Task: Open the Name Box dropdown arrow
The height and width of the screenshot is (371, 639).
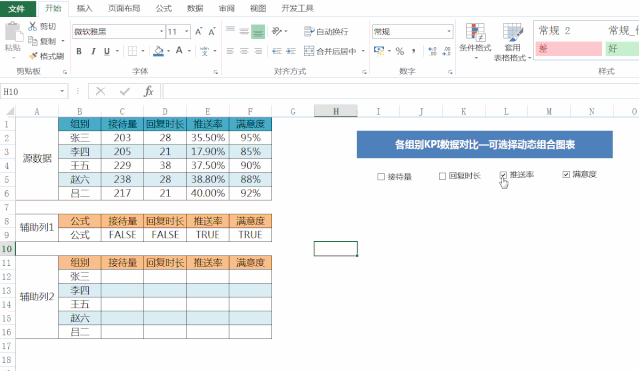Action: (62, 91)
